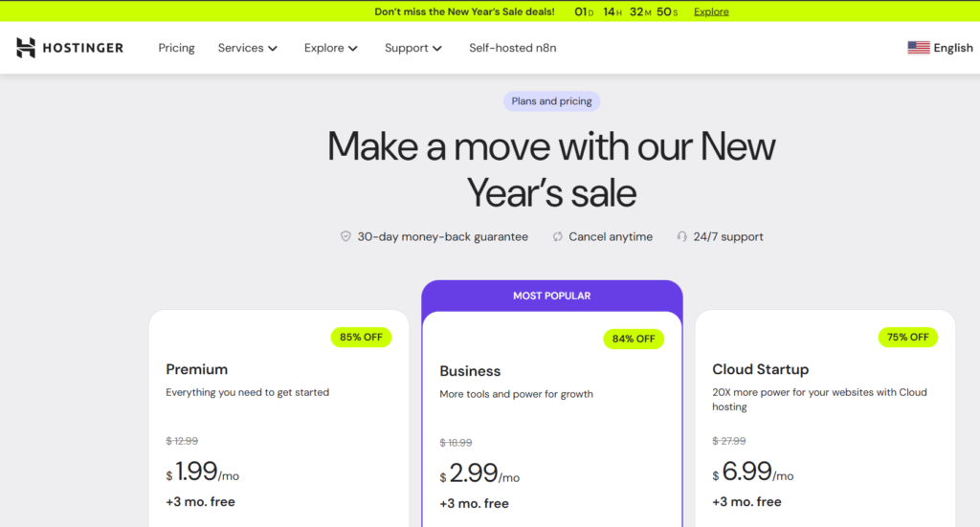Open the Explore dropdown in the navigation bar
This screenshot has width=980, height=527.
pos(330,48)
